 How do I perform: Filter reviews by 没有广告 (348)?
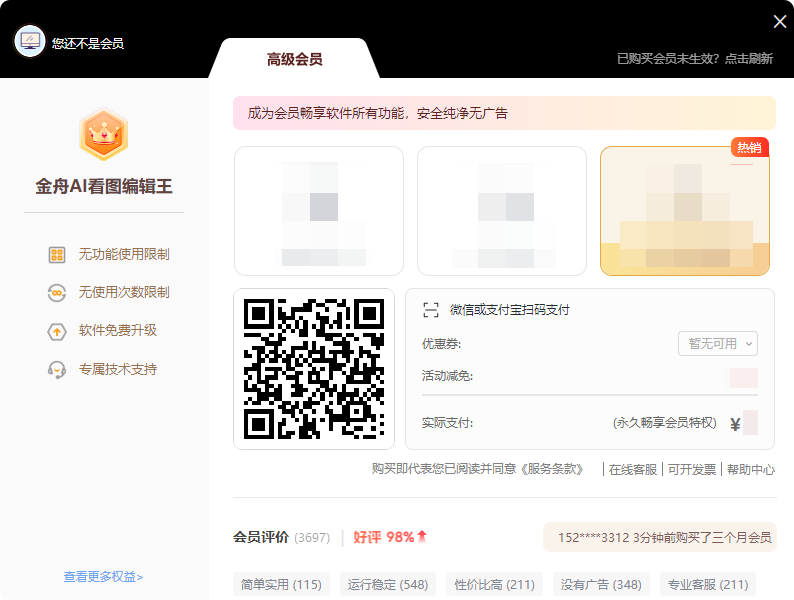click(601, 584)
